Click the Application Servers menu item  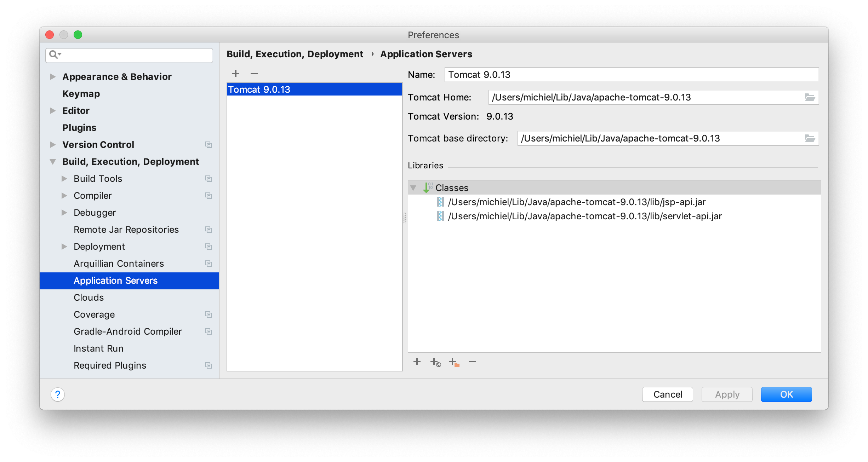115,281
